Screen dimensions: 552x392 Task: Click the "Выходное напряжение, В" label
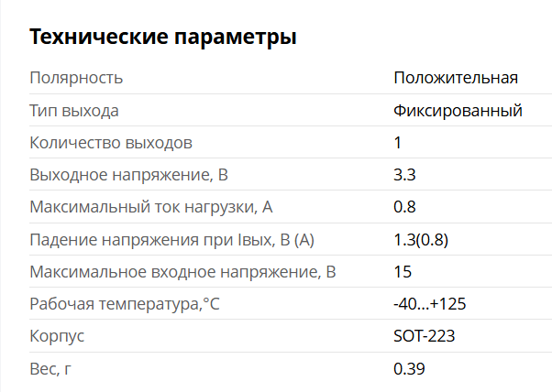pos(129,175)
